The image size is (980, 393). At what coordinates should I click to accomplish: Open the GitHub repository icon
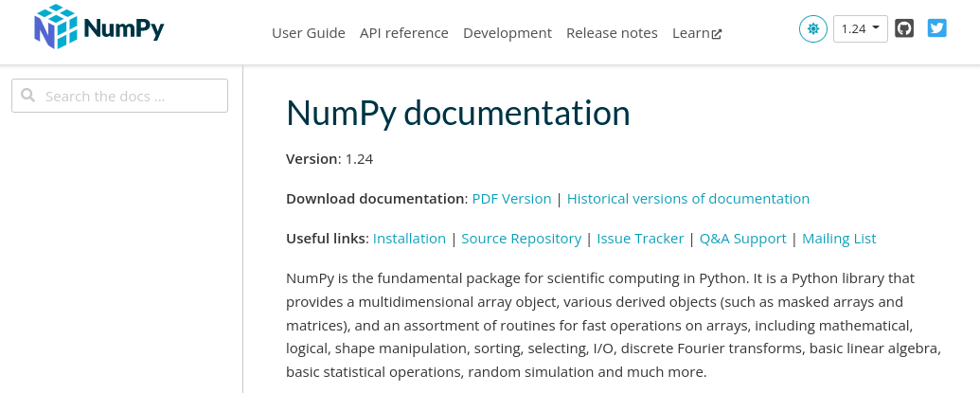(x=904, y=28)
